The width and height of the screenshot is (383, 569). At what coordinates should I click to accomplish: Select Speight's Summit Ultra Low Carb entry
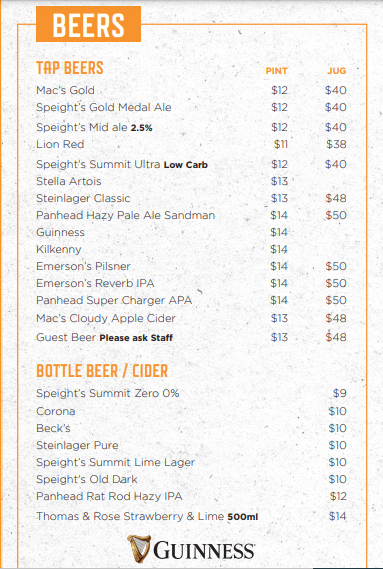pyautogui.click(x=122, y=164)
